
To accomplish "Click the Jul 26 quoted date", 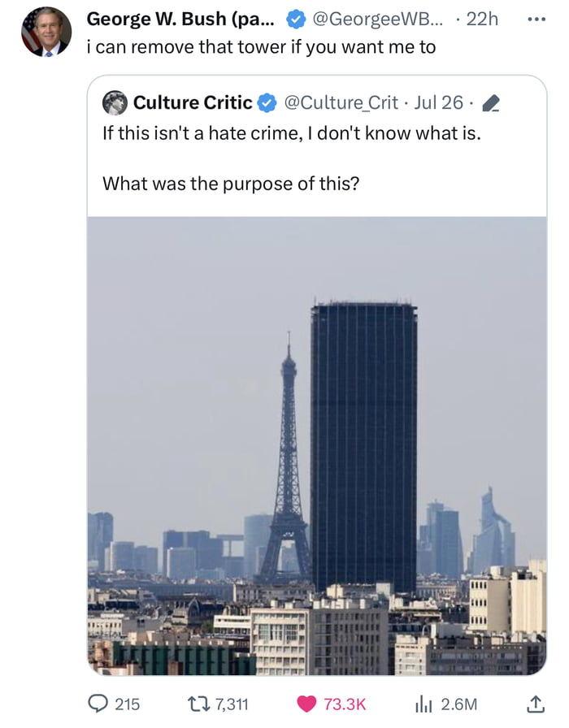I will point(438,102).
